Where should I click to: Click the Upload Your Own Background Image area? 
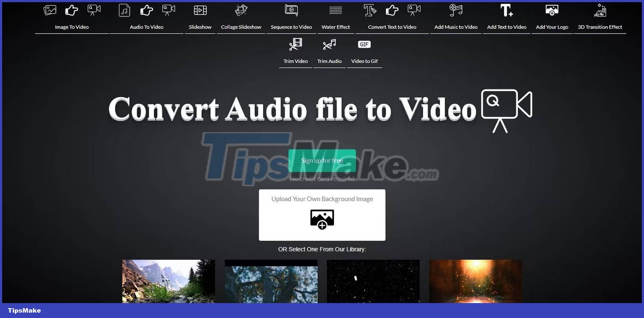tap(322, 215)
